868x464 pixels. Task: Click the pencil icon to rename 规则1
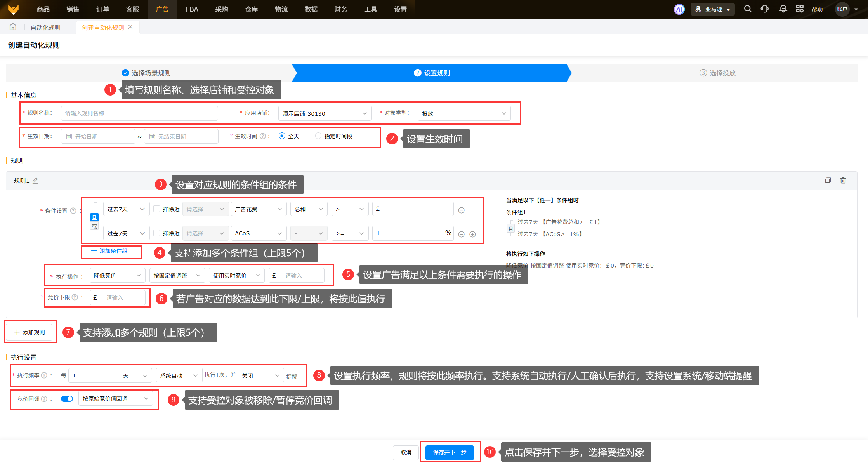click(35, 181)
